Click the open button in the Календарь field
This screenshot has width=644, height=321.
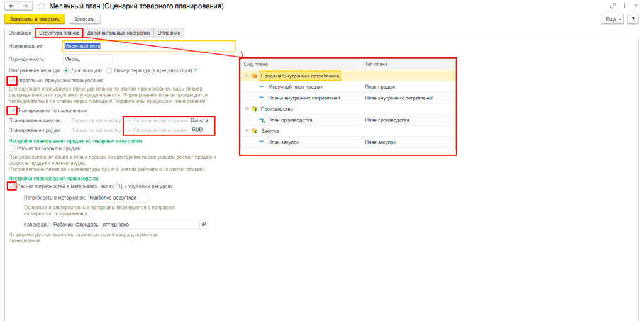pyautogui.click(x=203, y=225)
